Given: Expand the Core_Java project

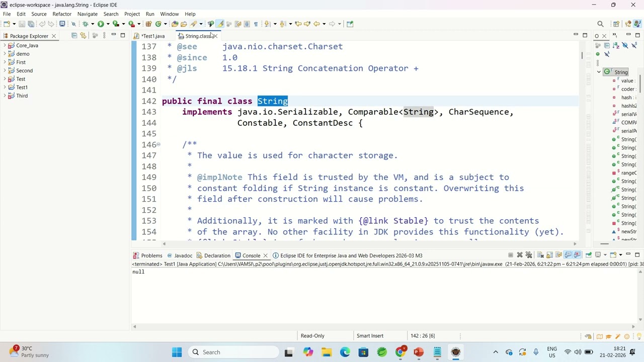Looking at the screenshot, I should coord(5,45).
